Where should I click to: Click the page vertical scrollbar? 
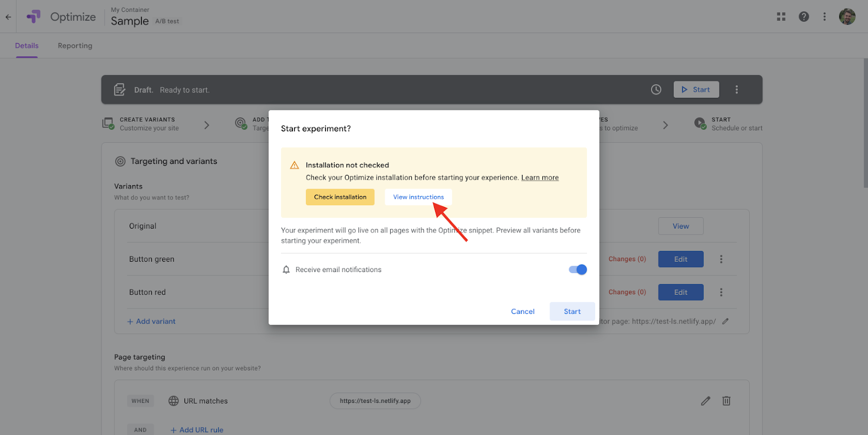865,123
